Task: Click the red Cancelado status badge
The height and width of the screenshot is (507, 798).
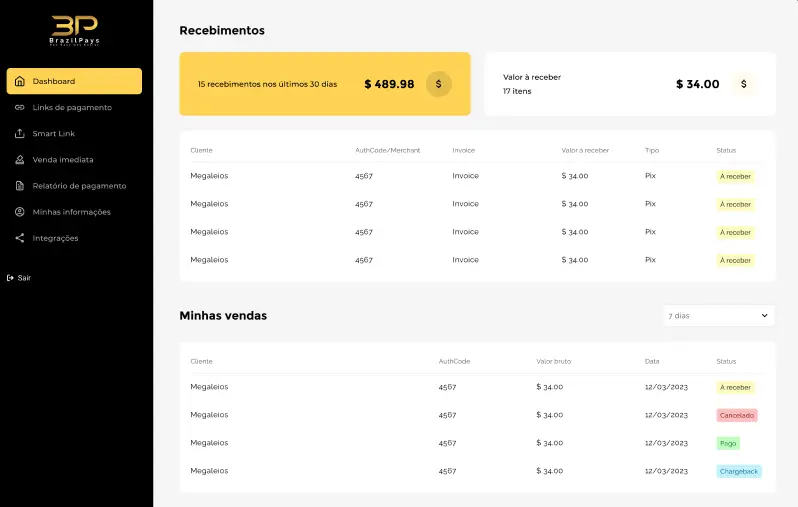Action: point(737,415)
